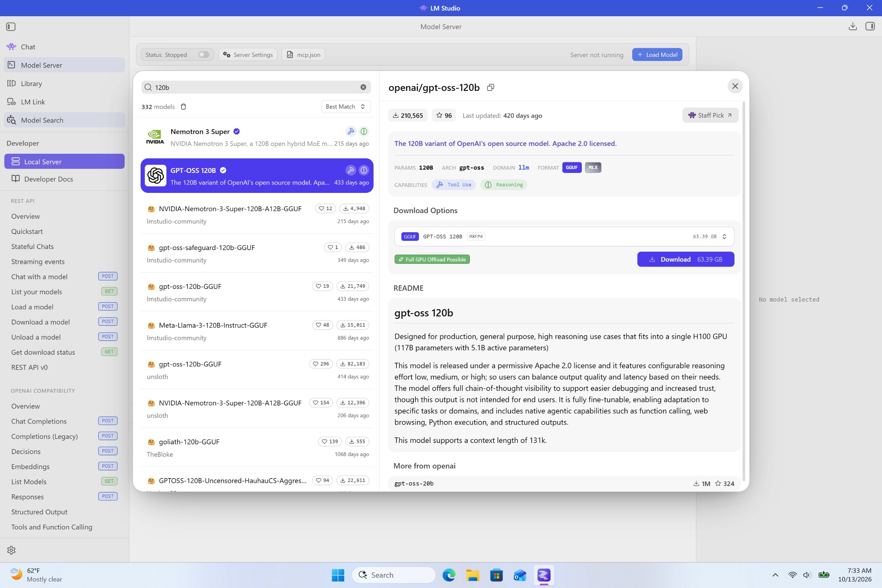Click the 210,565 downloads count badge
This screenshot has height=588, width=882.
tap(408, 115)
